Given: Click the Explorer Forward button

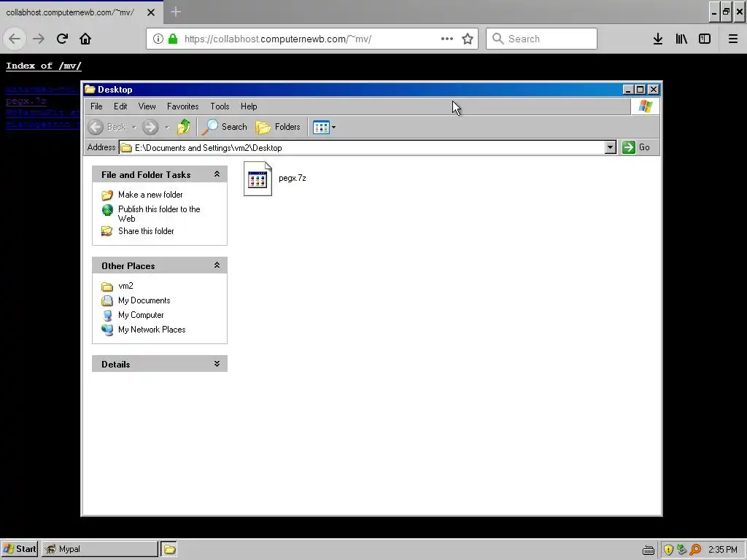Looking at the screenshot, I should [150, 127].
